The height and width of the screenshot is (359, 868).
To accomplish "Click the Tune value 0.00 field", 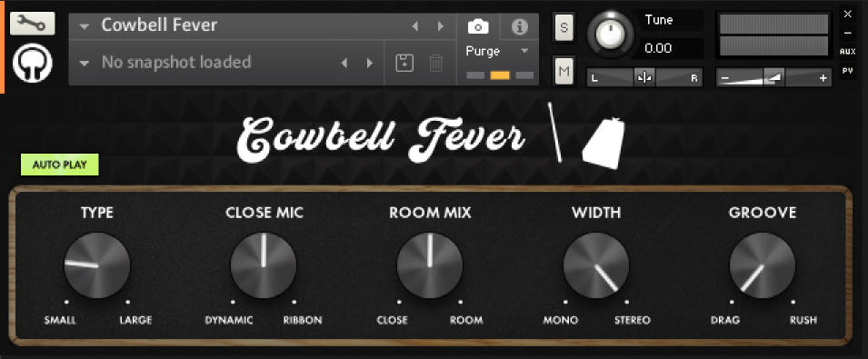I will click(x=672, y=48).
